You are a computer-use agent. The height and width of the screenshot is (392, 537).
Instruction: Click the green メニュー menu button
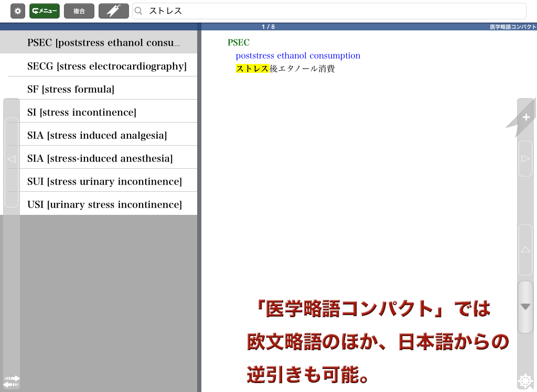pos(45,11)
